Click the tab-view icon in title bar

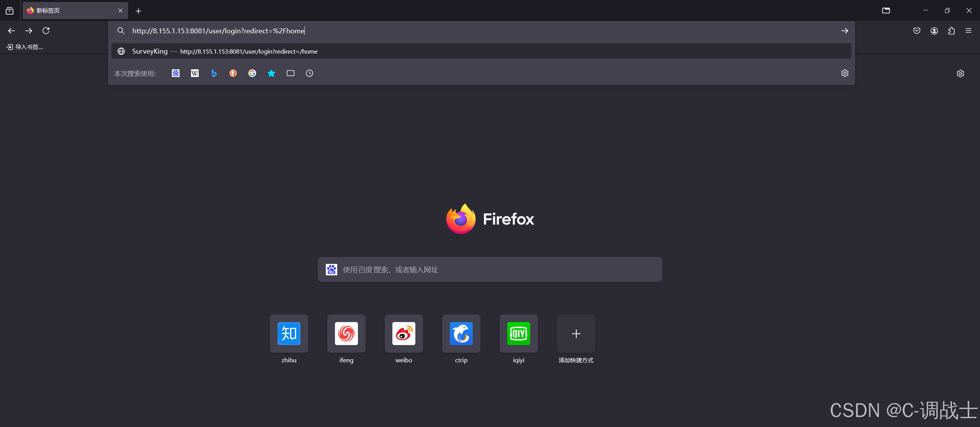pyautogui.click(x=886, y=11)
